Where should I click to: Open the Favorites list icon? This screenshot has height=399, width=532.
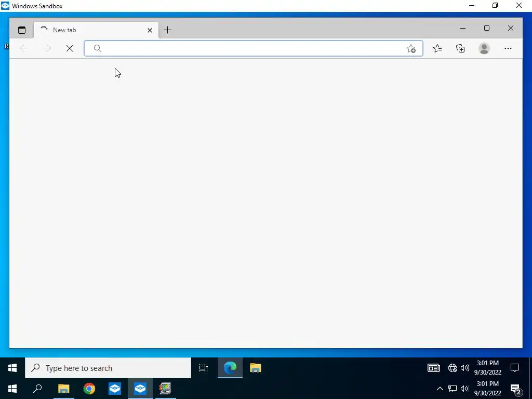(x=437, y=48)
